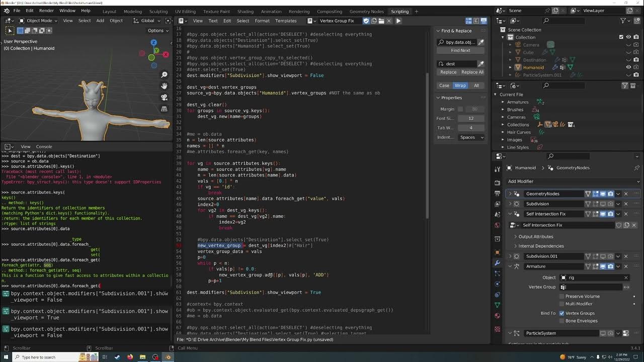Unlink the Vertex Group Fix text block

pos(389,21)
